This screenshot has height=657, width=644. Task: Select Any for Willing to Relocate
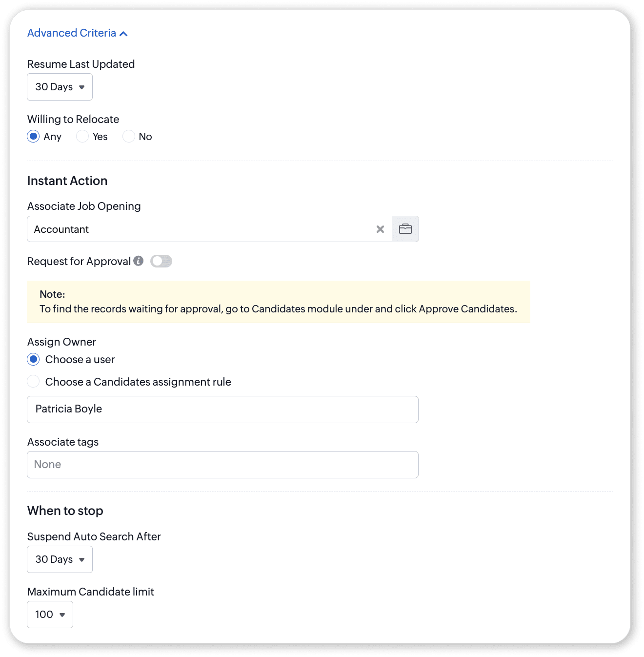[x=33, y=137]
